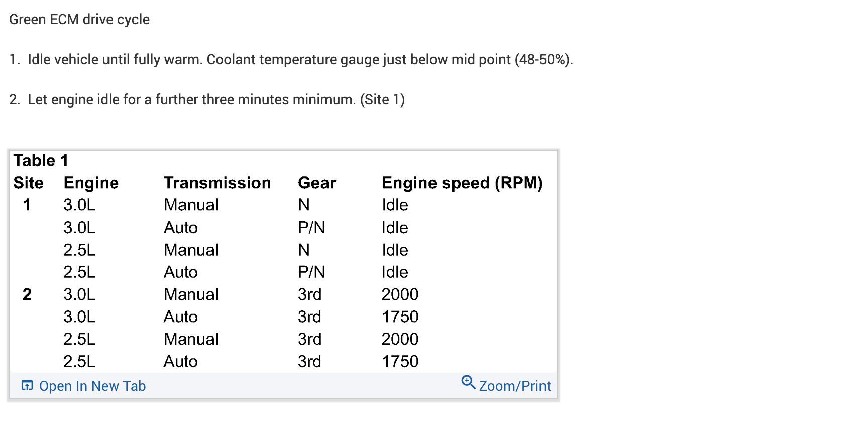Image resolution: width=868 pixels, height=423 pixels.
Task: Click the Open In New Tab icon
Action: tap(27, 385)
